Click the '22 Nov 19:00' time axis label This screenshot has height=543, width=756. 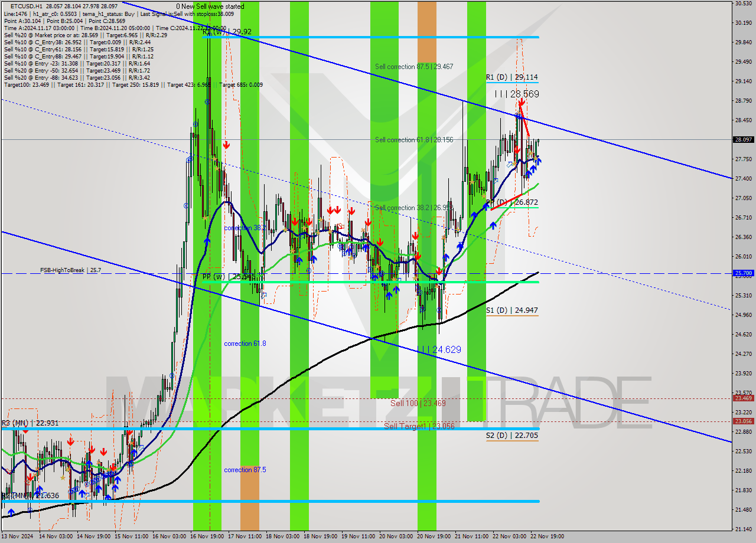coord(547,537)
